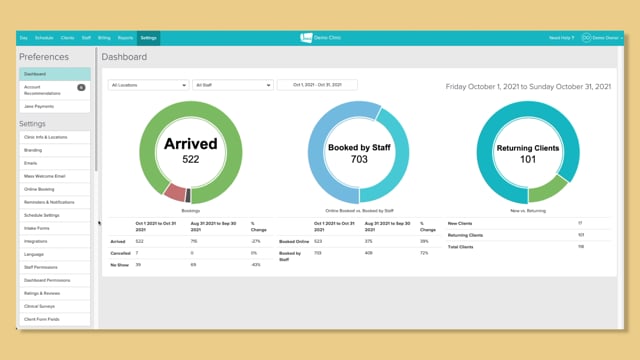Viewport: 640px width, 360px height.
Task: Open Online Booking settings
Action: [55, 189]
